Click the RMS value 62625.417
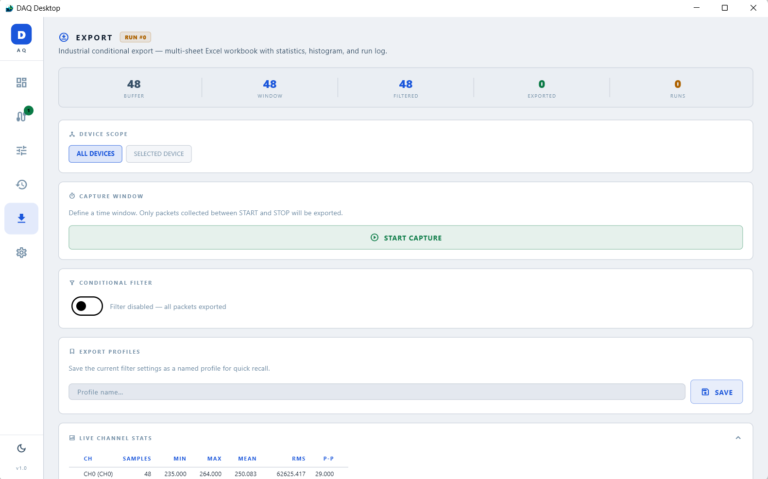The width and height of the screenshot is (768, 479). click(291, 474)
